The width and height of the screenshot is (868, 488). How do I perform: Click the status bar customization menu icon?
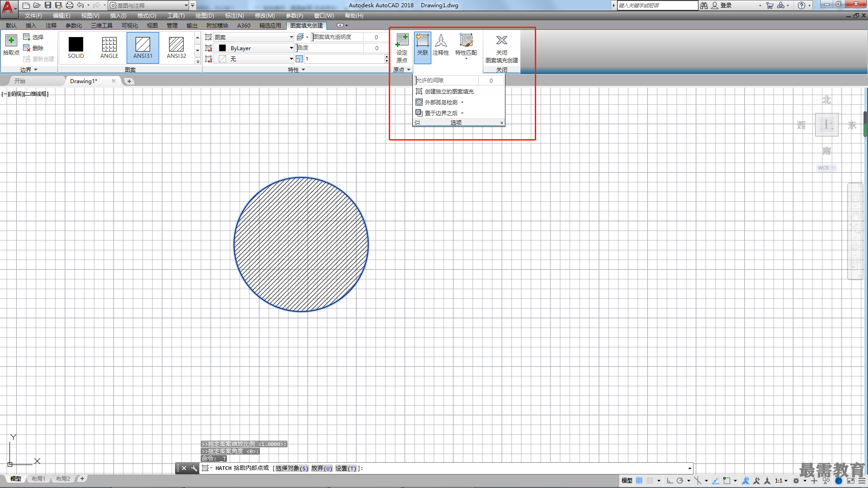click(x=862, y=481)
